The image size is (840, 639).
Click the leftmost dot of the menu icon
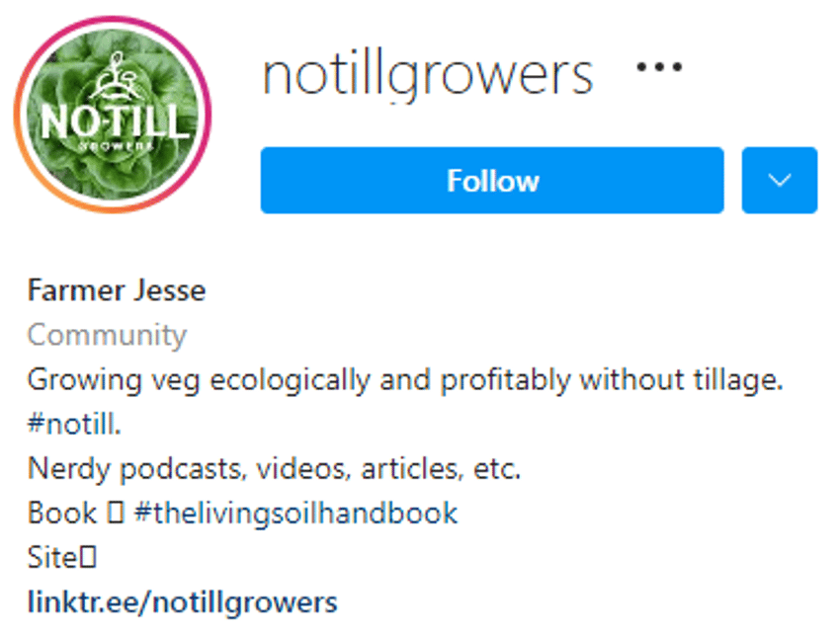click(x=642, y=66)
